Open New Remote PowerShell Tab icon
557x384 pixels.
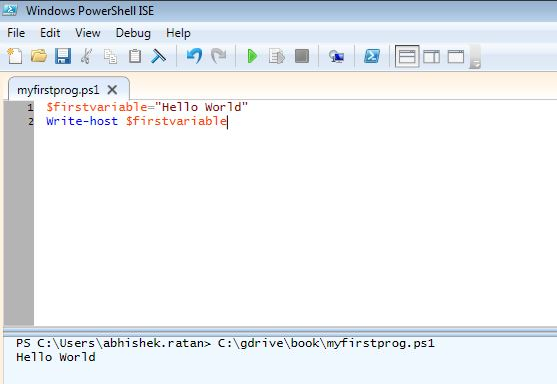pyautogui.click(x=336, y=56)
